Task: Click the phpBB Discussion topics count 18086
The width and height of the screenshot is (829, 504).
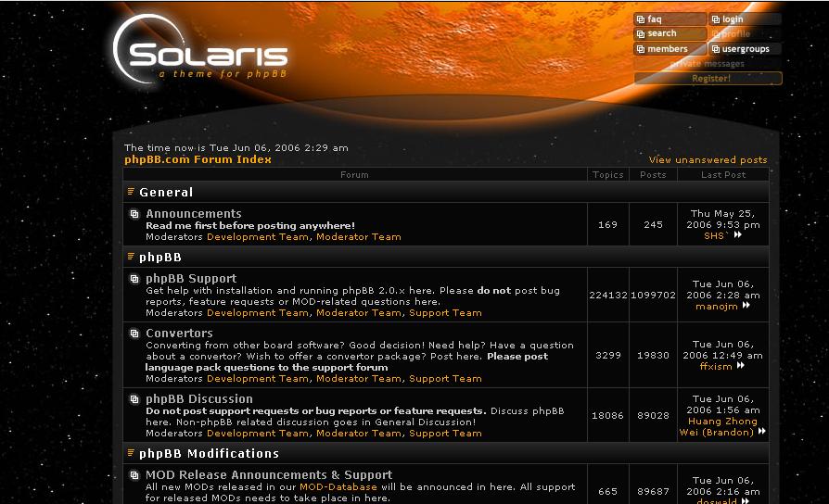Action: click(x=607, y=416)
